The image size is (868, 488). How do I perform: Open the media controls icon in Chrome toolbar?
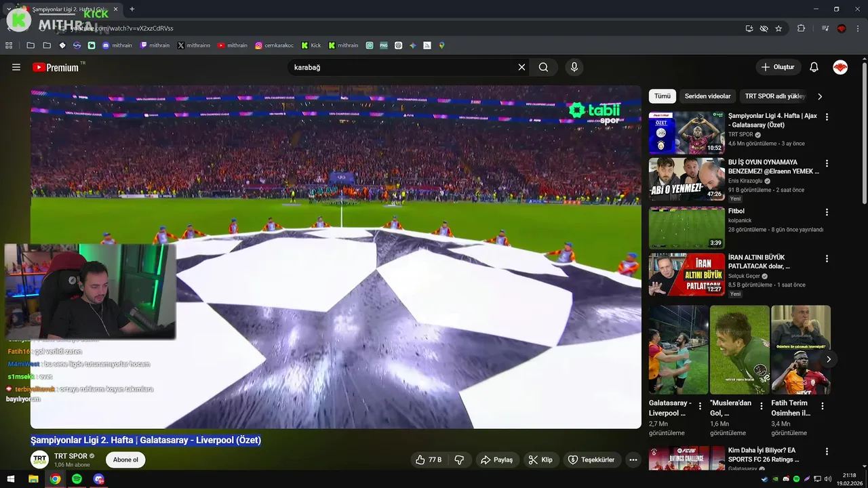825,28
